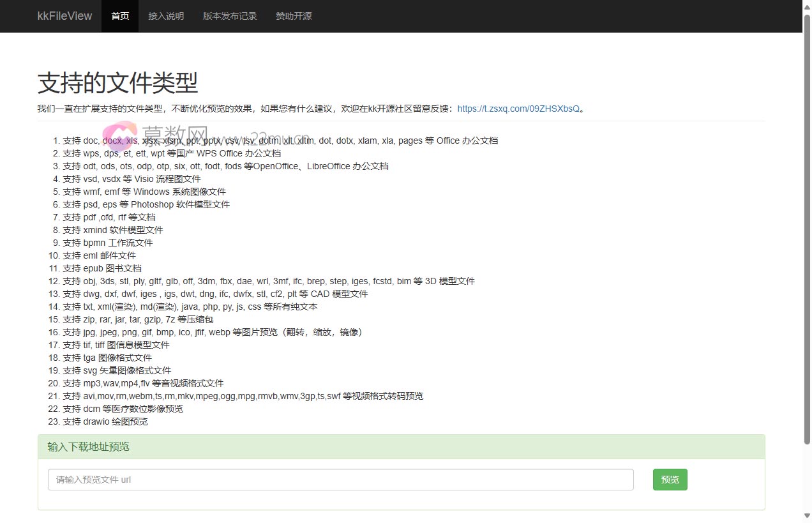Click the kkFileView brand logo text

(x=64, y=16)
